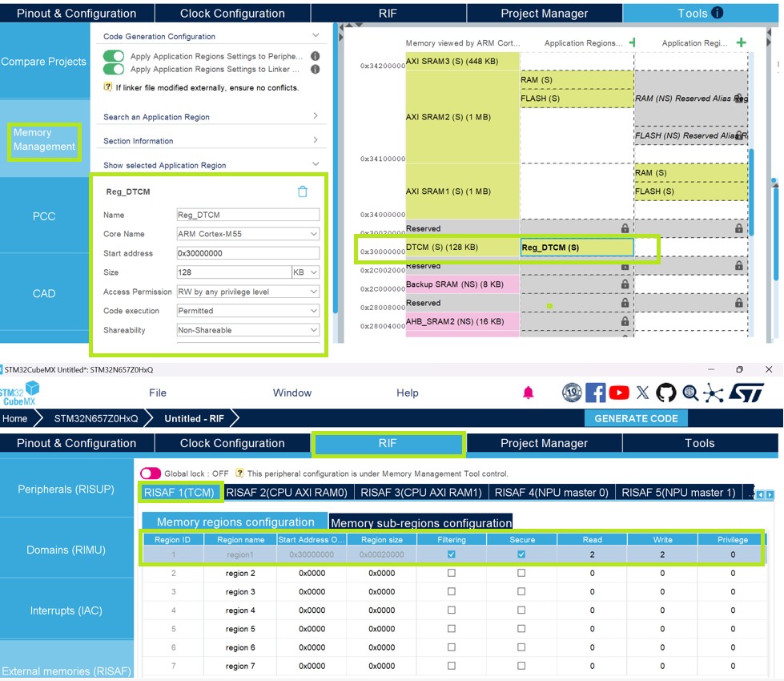Open info icon beside Linker settings toggle
784x681 pixels.
click(315, 69)
